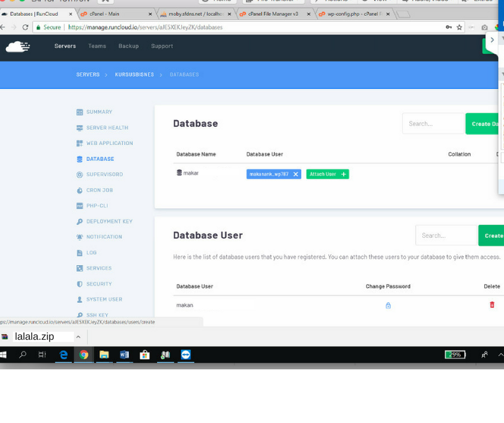Show hidden system tray icons

click(x=501, y=355)
